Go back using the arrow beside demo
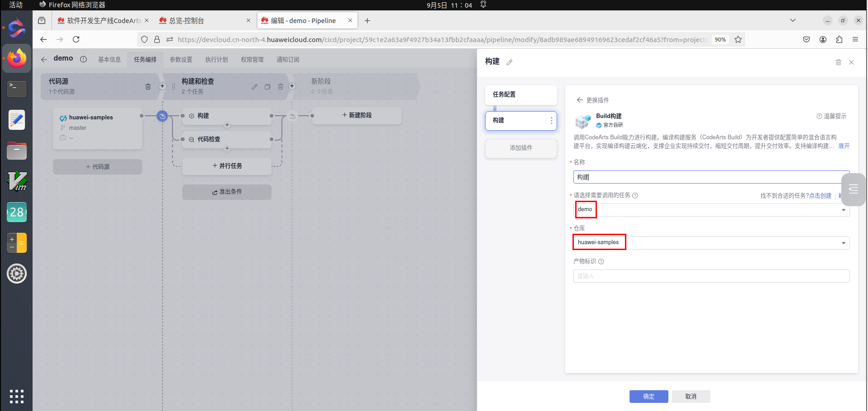Screen dimensions: 868x411 [44, 59]
